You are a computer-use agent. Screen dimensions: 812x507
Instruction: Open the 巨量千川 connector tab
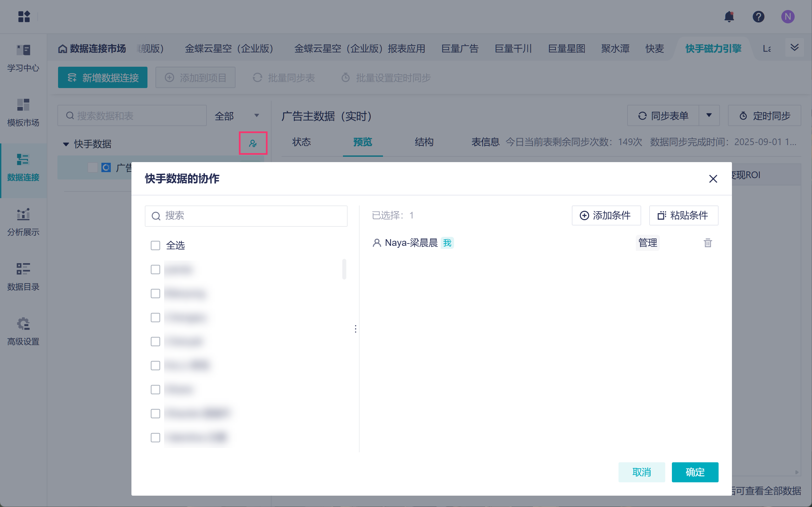pos(513,49)
